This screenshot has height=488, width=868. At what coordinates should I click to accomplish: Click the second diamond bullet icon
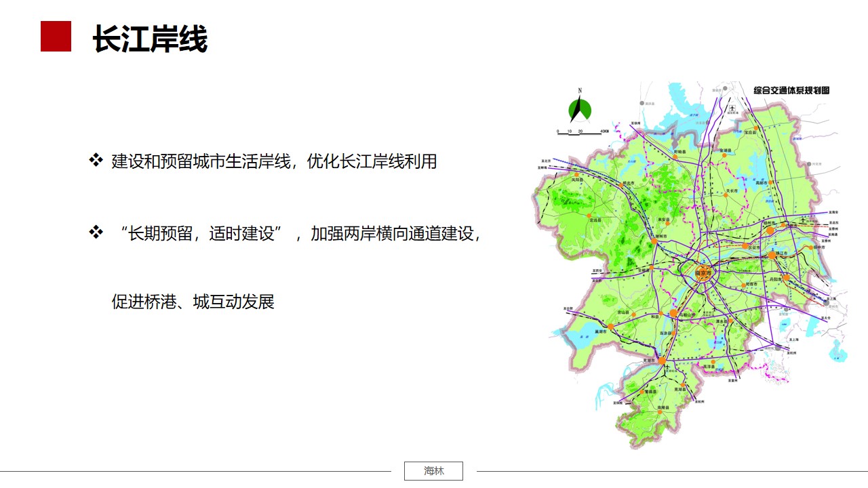pos(96,232)
